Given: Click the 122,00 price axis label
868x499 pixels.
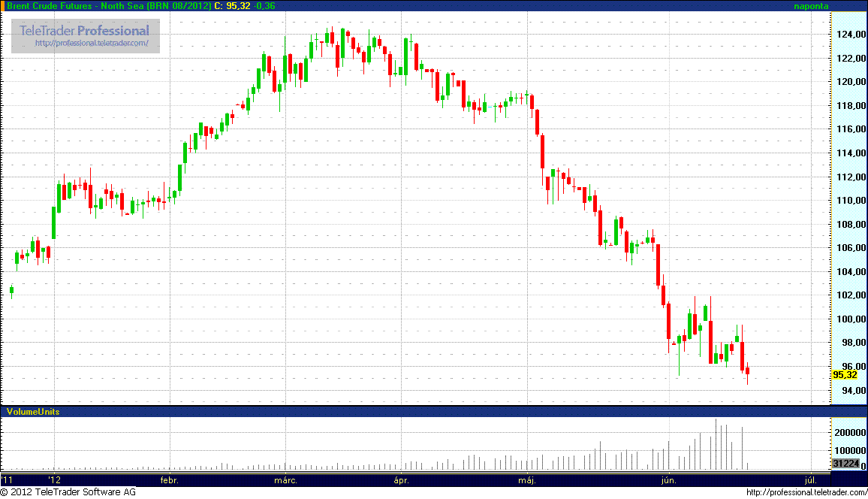Looking at the screenshot, I should click(851, 58).
